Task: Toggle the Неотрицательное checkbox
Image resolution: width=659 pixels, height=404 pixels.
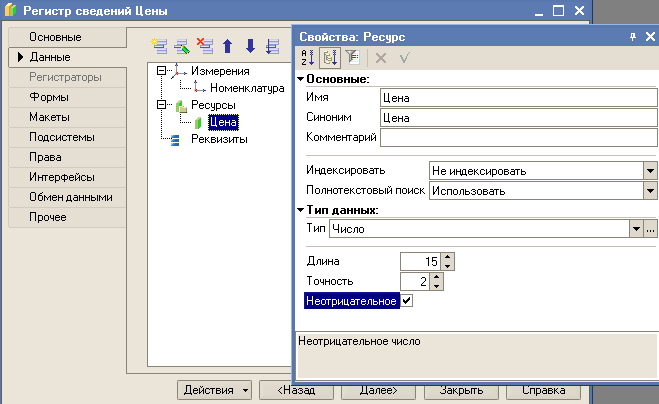Action: pyautogui.click(x=406, y=301)
